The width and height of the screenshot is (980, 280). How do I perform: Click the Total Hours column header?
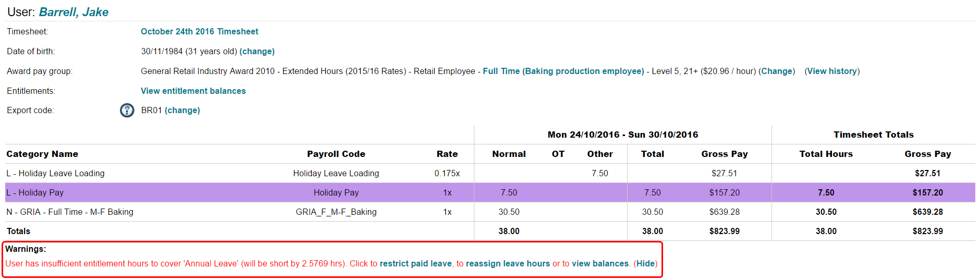point(826,154)
